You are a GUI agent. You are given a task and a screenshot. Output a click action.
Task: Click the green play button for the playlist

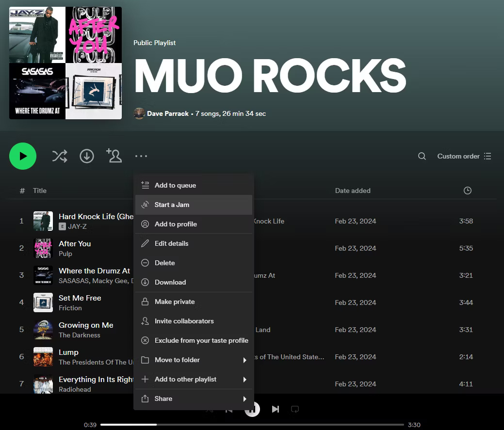coord(23,156)
